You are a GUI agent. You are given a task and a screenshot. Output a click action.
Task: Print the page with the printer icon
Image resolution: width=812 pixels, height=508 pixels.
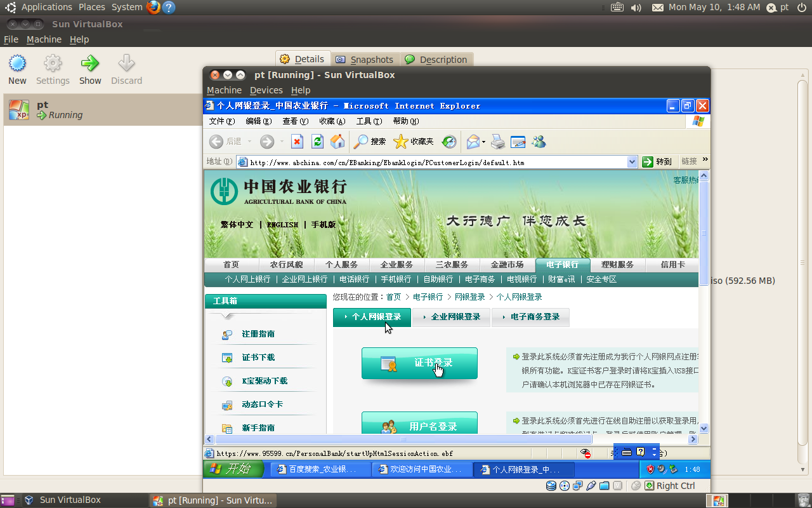tap(498, 142)
